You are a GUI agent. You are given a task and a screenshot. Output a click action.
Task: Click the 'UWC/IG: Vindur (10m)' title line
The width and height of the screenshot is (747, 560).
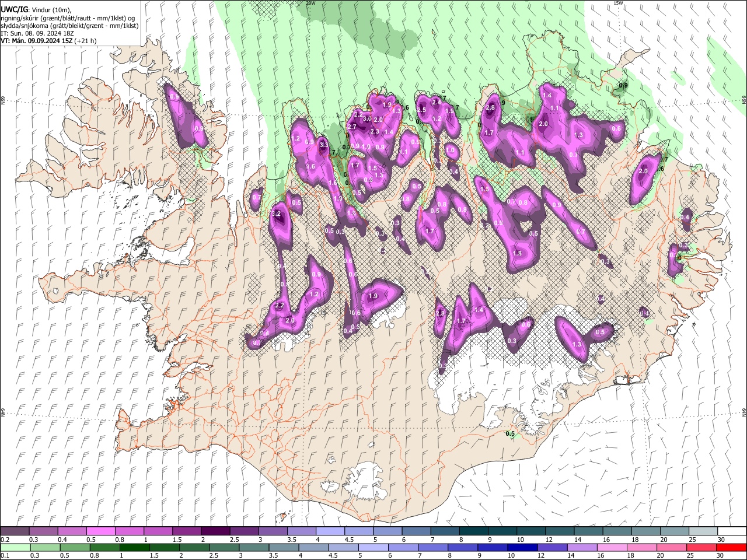tap(36, 10)
